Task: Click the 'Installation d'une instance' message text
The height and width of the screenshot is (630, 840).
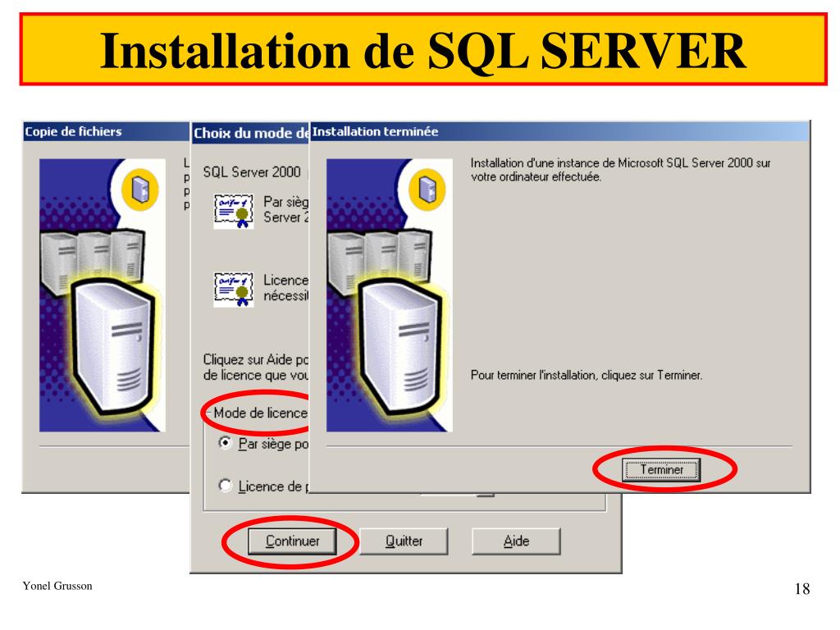Action: tap(620, 170)
